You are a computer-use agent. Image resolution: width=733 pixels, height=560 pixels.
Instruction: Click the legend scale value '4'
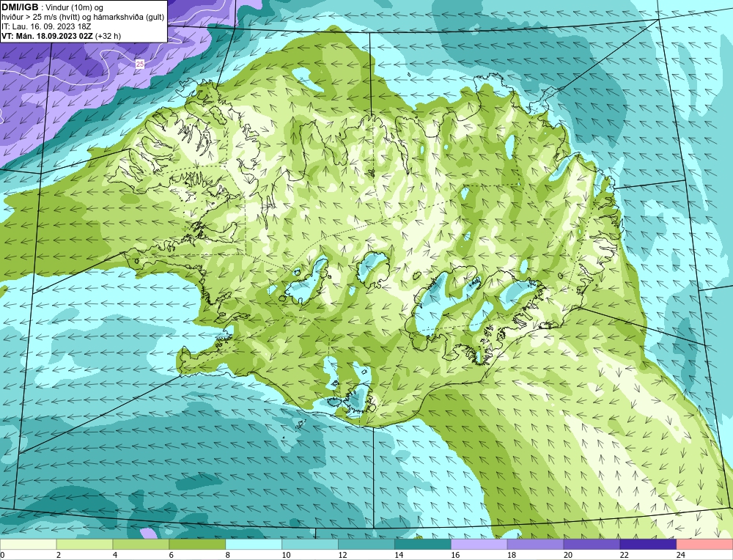[x=115, y=555]
